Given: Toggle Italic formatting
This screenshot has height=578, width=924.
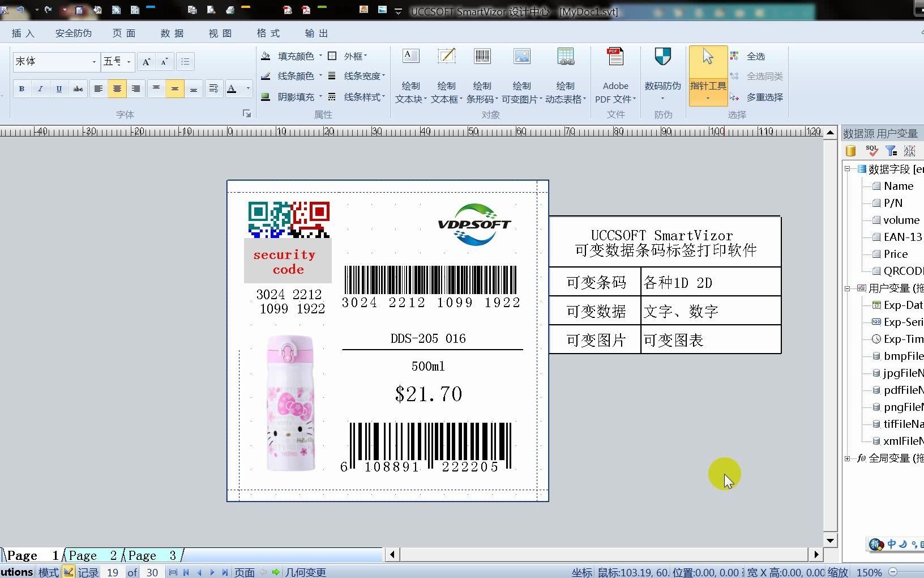Looking at the screenshot, I should (40, 88).
